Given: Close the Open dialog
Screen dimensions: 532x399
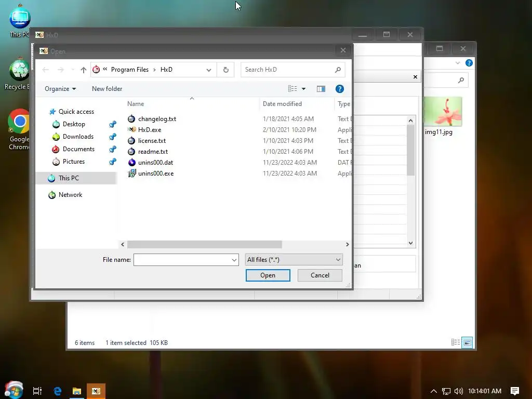Looking at the screenshot, I should [x=343, y=50].
